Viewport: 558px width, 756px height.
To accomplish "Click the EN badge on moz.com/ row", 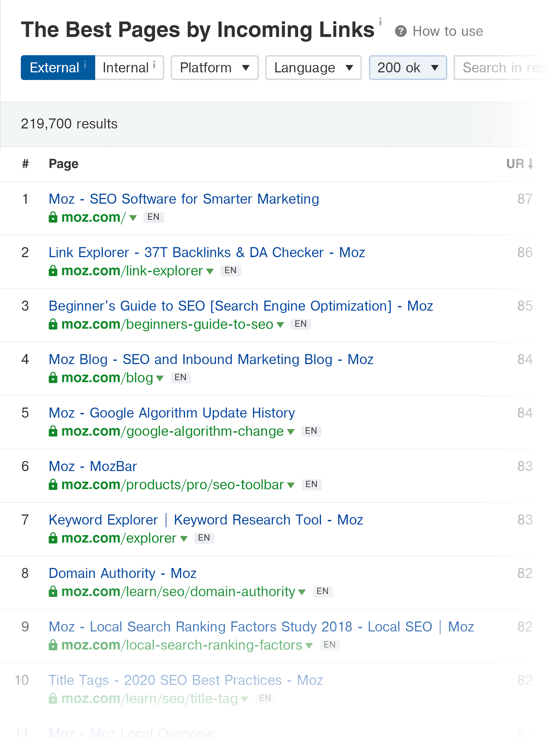I will pos(153,217).
